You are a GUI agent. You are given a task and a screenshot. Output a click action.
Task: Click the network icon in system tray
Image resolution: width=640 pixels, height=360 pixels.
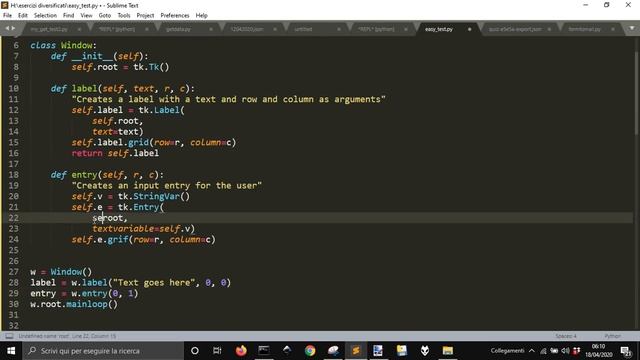tap(543, 351)
